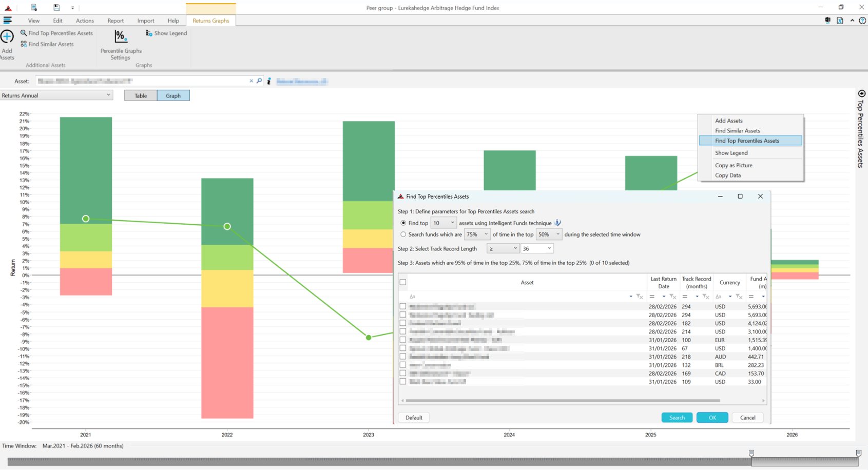Open the Returns Annual dropdown
This screenshot has height=470, width=868.
pos(56,95)
